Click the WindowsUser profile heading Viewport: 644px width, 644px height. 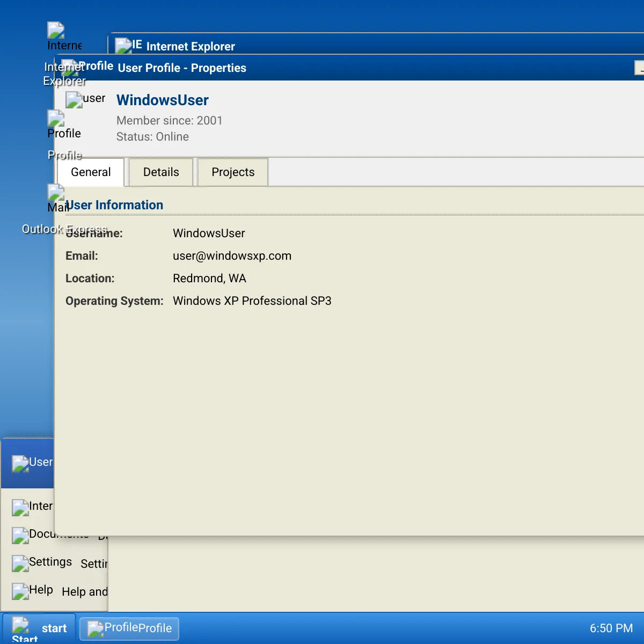tap(162, 100)
